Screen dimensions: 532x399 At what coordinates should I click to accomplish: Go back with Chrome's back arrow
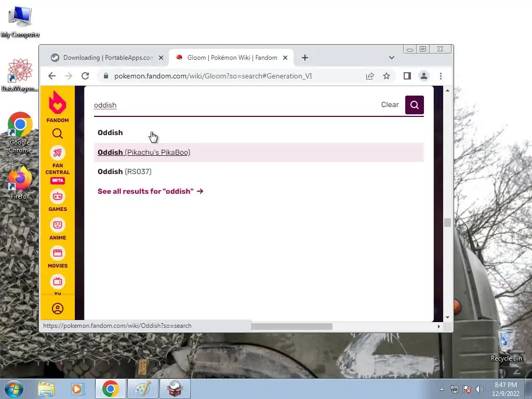52,76
